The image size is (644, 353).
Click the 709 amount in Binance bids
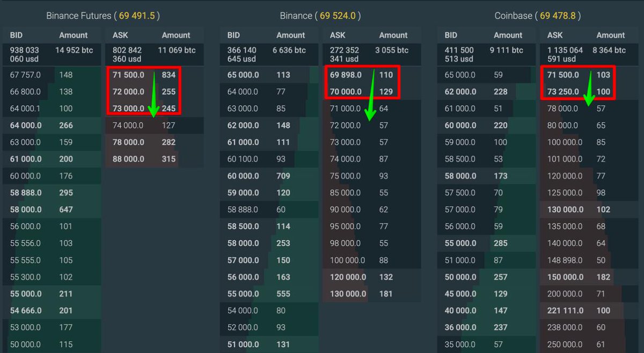coord(283,176)
